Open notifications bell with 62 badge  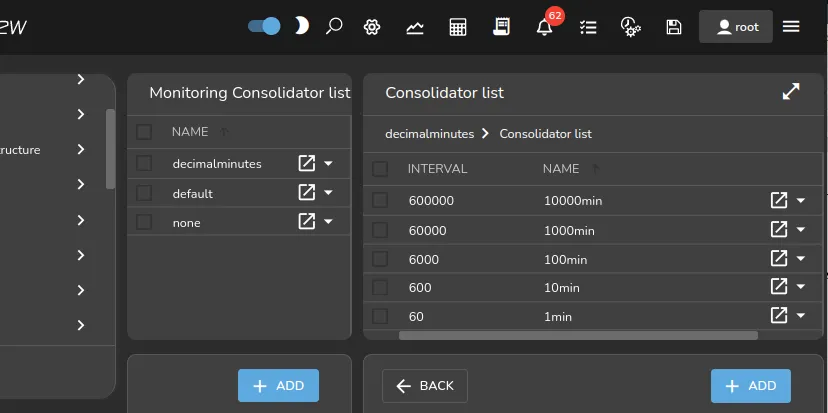pyautogui.click(x=545, y=26)
